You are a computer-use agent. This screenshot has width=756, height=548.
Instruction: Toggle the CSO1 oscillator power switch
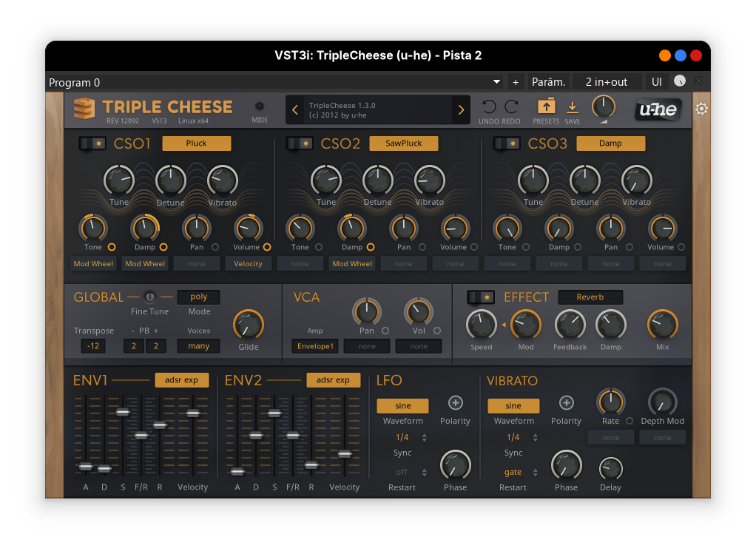pos(92,143)
